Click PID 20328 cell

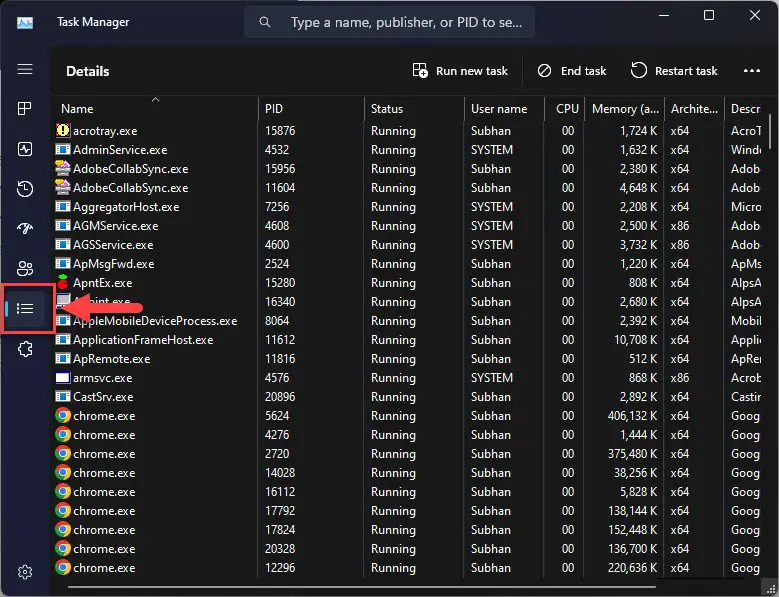click(280, 548)
